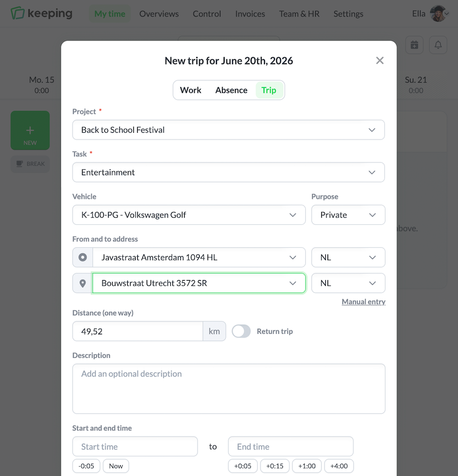
Task: Open the from address country NL dropdown
Action: point(348,257)
